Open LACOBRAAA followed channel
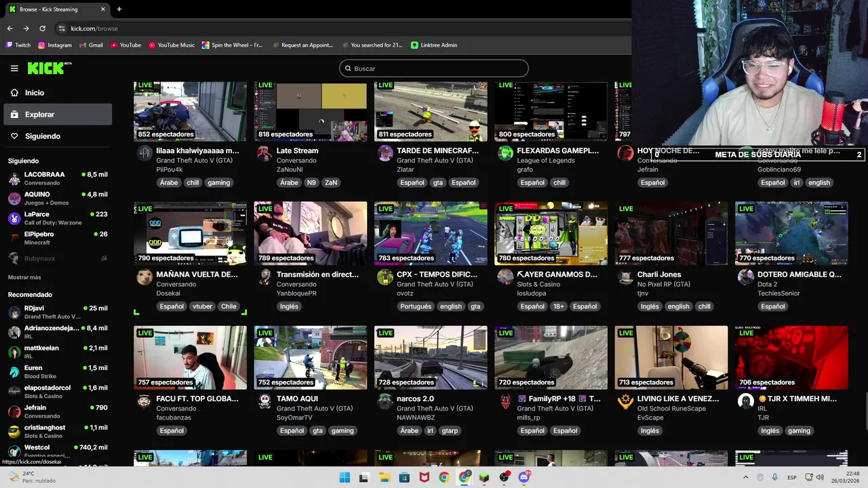The height and width of the screenshot is (488, 868). tap(58, 178)
